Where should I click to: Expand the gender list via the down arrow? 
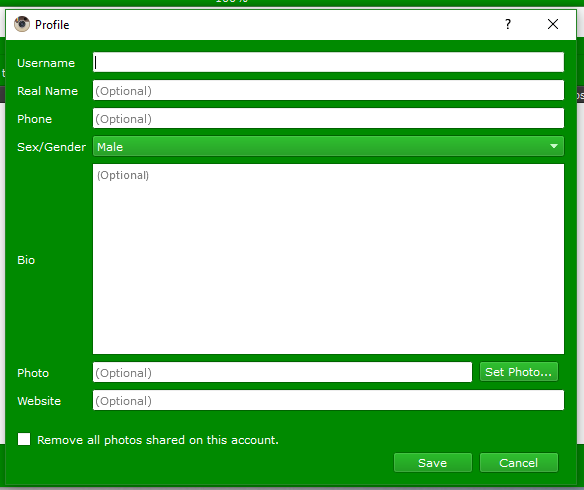554,146
